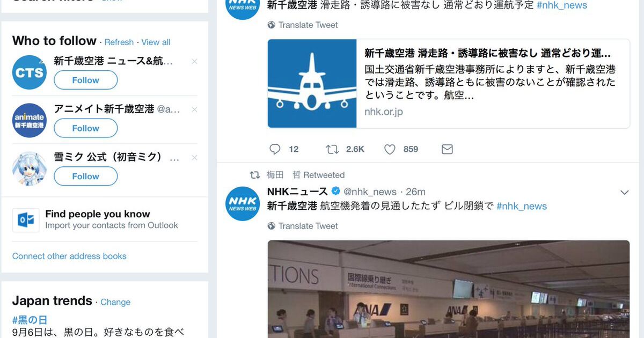Click the reply icon with 12 replies
Viewport: 644px width, 338px height.
coord(275,149)
